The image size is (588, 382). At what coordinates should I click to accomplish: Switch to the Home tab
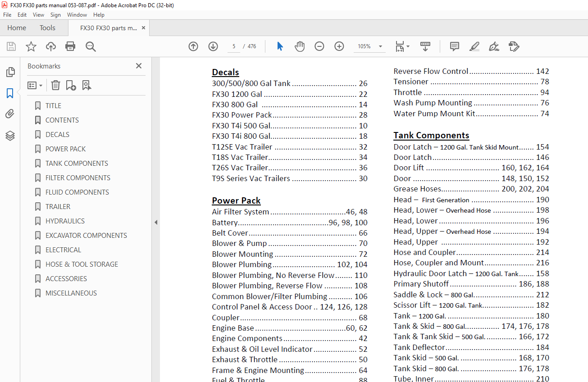point(17,28)
